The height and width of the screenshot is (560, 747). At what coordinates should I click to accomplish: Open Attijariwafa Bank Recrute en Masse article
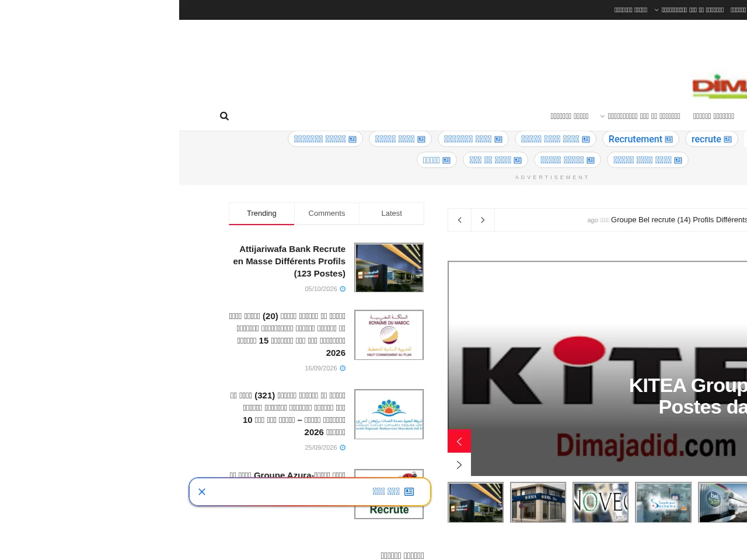pos(289,261)
